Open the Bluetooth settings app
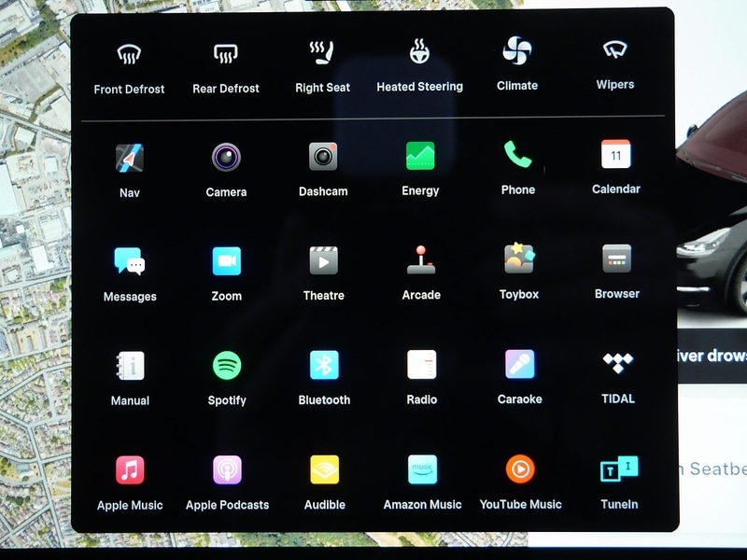 (324, 365)
